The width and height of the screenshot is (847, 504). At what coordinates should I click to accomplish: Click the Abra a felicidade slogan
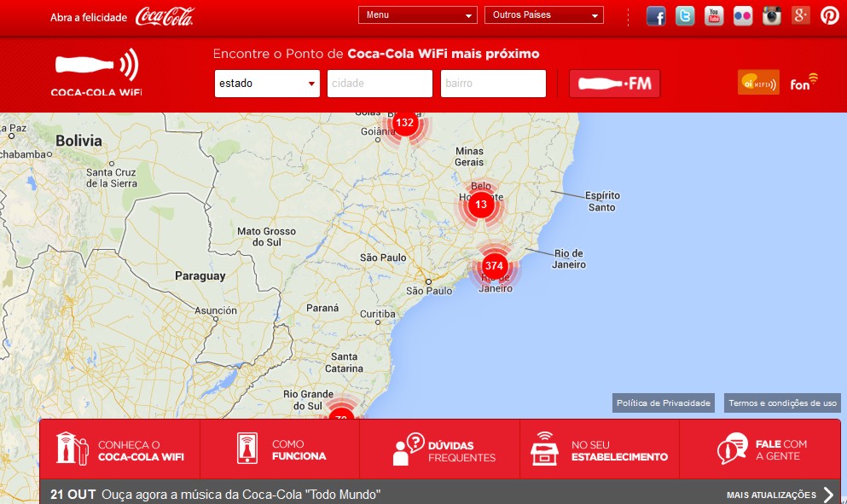(x=89, y=17)
